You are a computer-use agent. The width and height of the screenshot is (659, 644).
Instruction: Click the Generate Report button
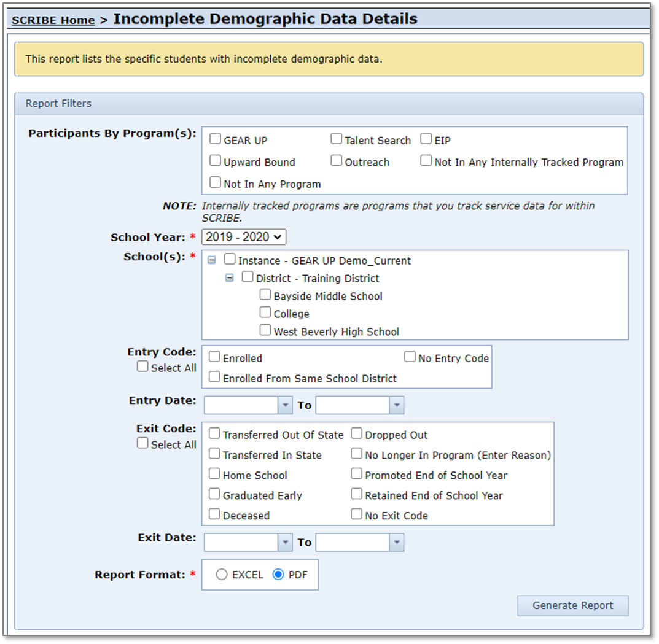pos(573,605)
